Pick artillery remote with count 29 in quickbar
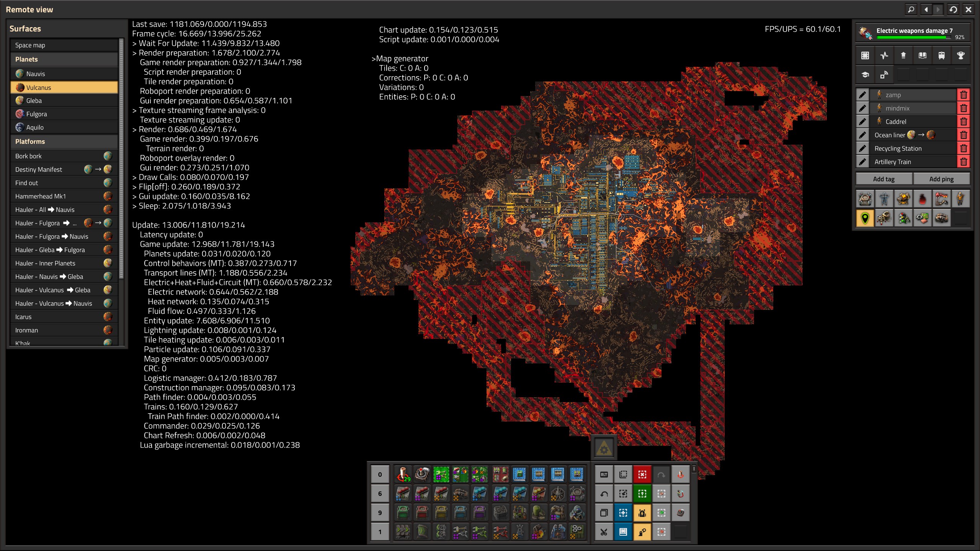 [403, 474]
